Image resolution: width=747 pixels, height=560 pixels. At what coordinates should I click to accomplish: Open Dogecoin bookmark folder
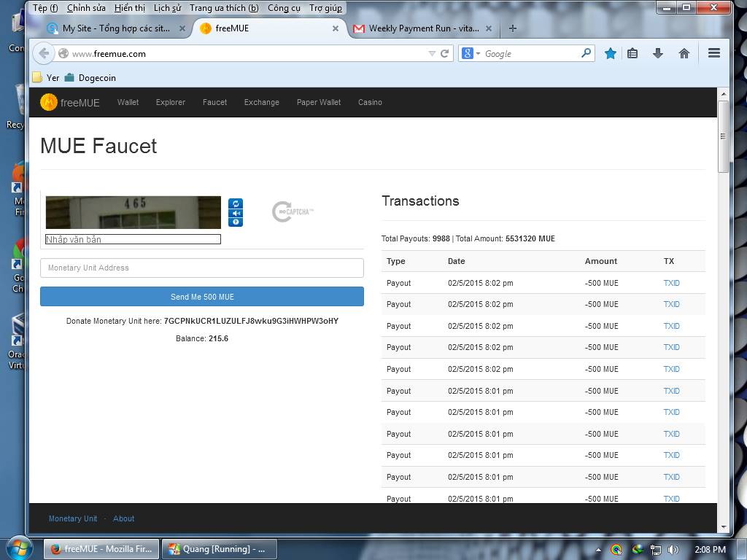[x=90, y=77]
